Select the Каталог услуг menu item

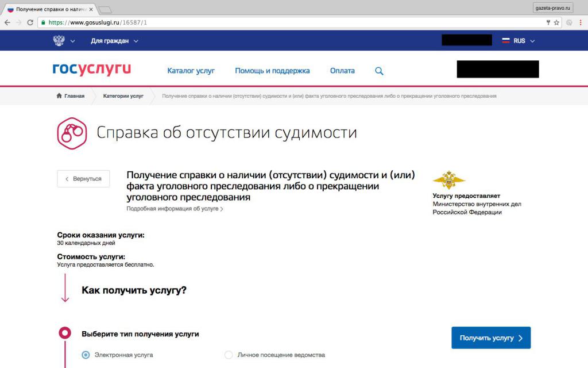click(191, 71)
